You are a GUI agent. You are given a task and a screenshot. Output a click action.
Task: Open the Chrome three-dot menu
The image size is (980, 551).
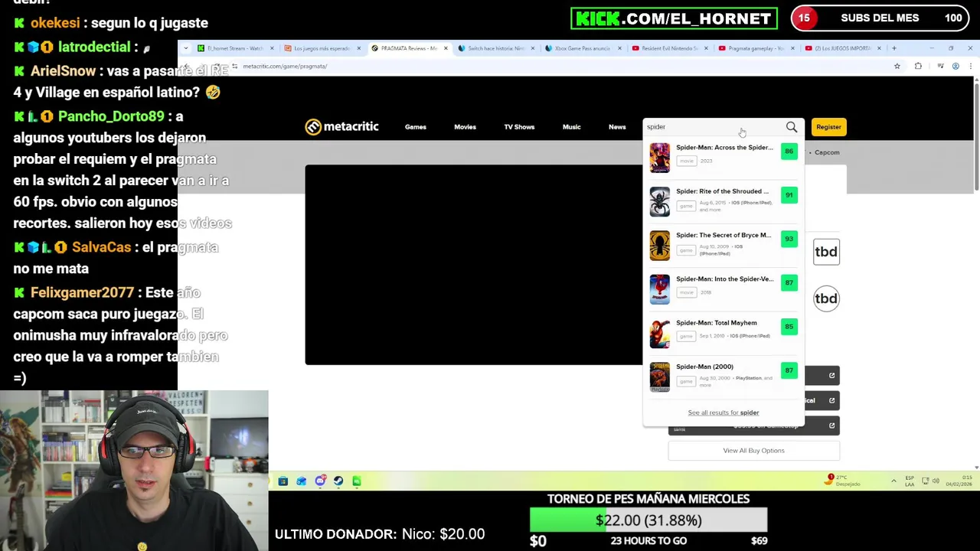970,67
